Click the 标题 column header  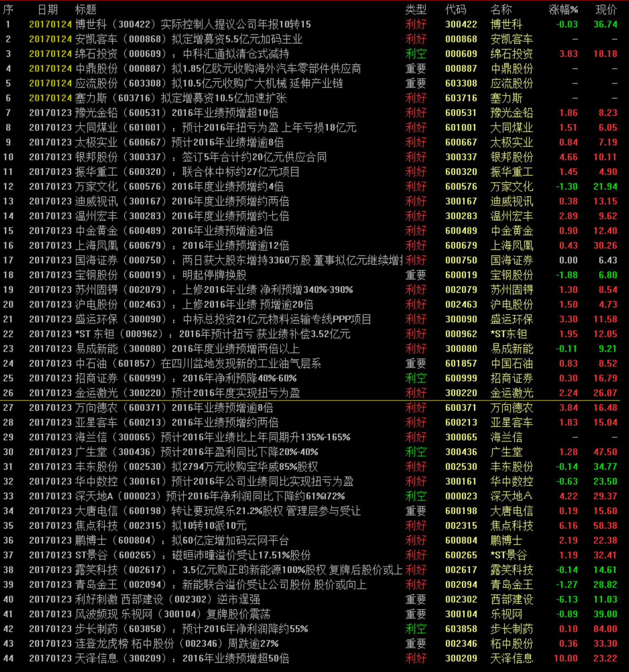point(85,9)
